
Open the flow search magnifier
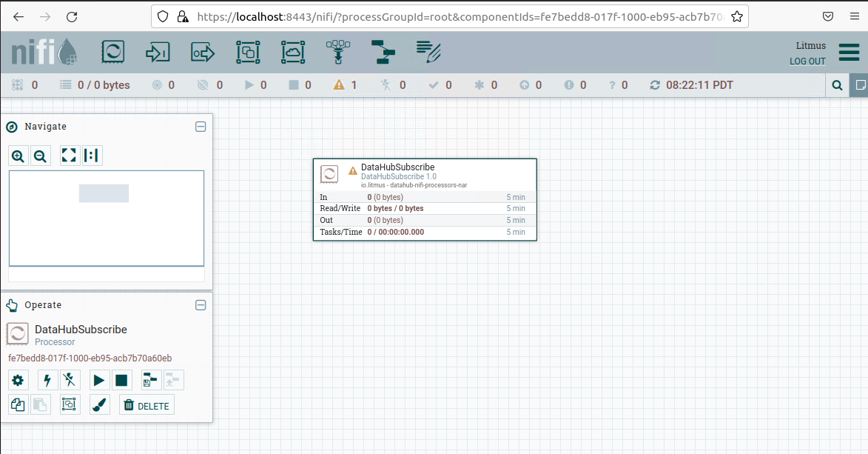(837, 85)
